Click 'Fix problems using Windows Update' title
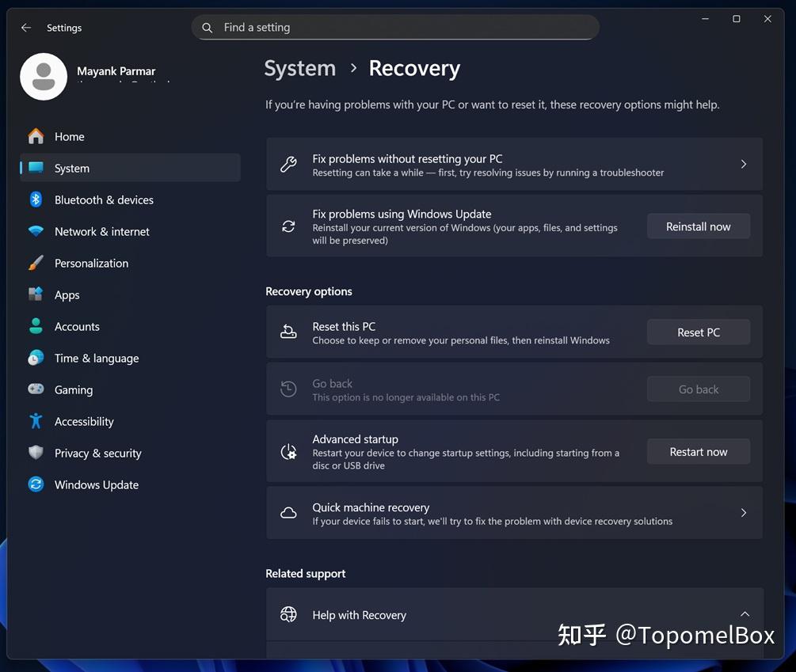 click(402, 214)
